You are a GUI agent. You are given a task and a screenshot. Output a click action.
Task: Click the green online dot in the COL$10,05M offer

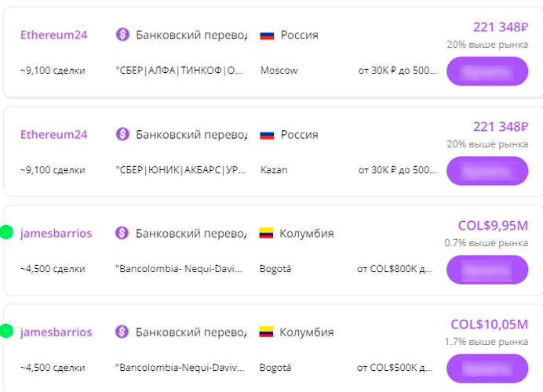tap(6, 331)
